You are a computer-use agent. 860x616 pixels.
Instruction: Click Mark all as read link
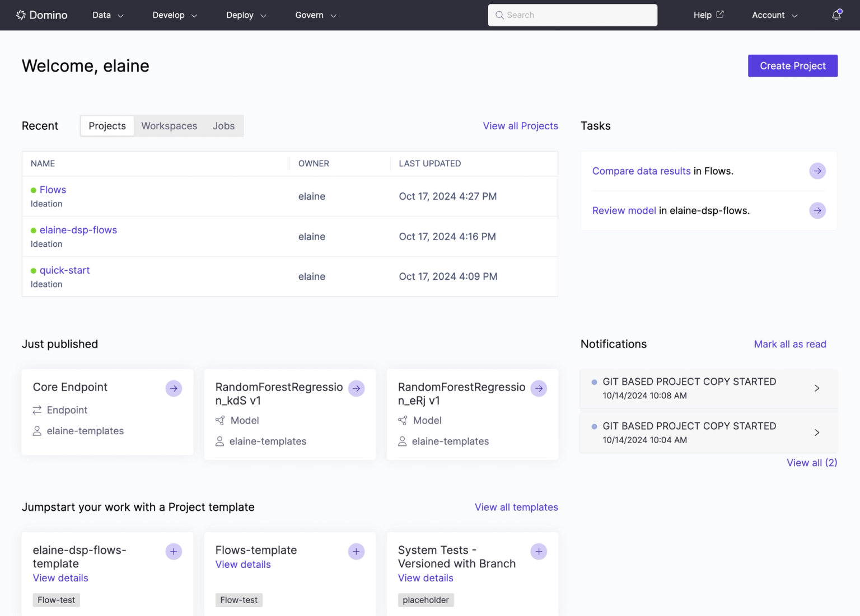coord(790,344)
